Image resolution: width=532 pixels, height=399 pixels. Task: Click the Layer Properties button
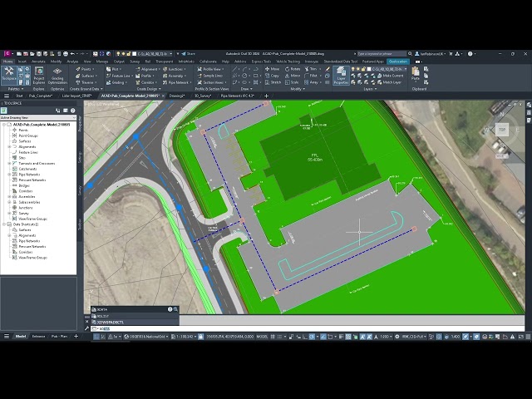point(341,75)
